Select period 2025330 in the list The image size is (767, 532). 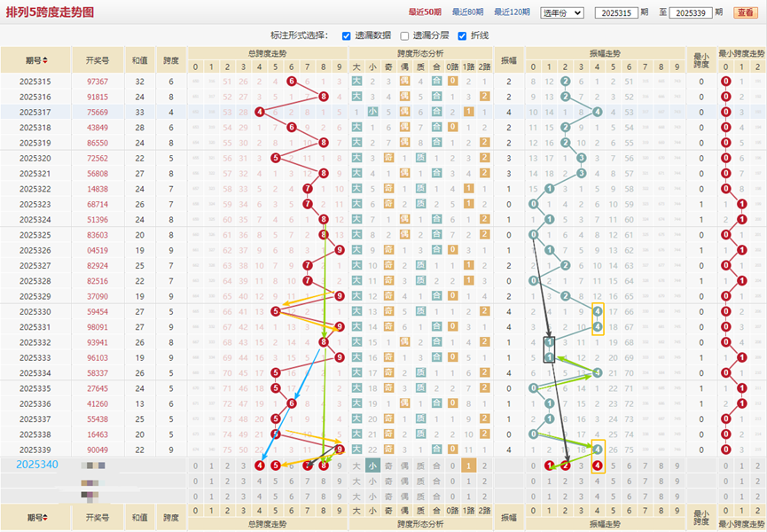(x=35, y=311)
